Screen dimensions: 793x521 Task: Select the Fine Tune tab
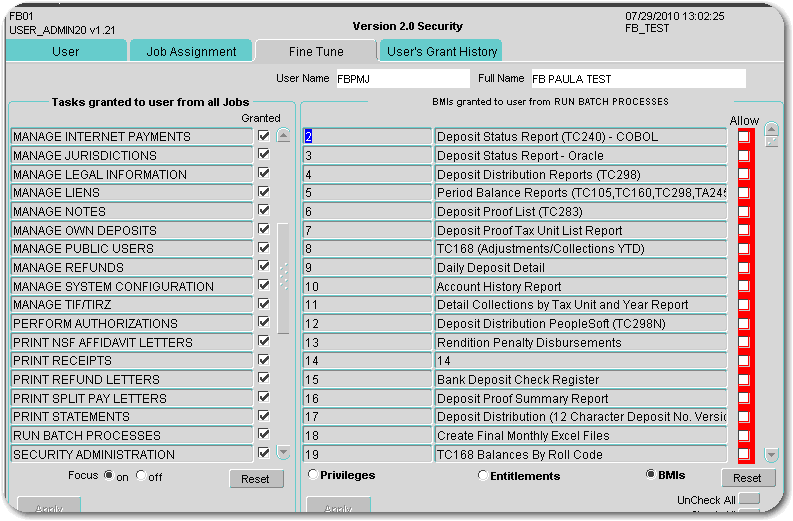(316, 51)
